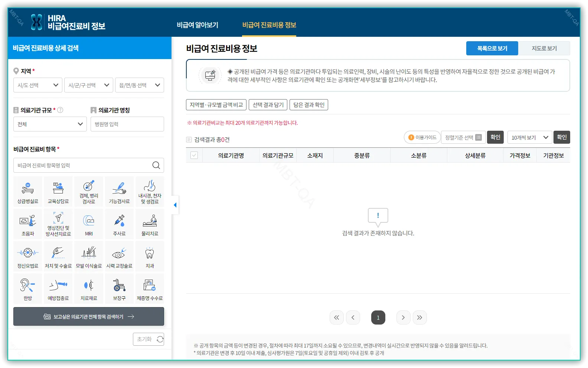Click the help question mark beside 의료기관 규모
Screen dimensions: 588x368
60,110
